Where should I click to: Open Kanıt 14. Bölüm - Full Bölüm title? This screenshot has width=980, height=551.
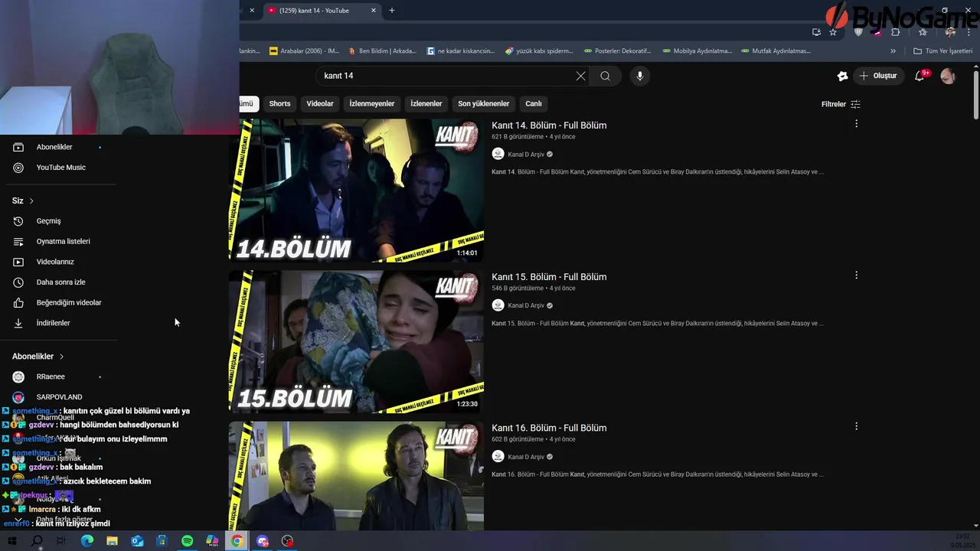549,126
